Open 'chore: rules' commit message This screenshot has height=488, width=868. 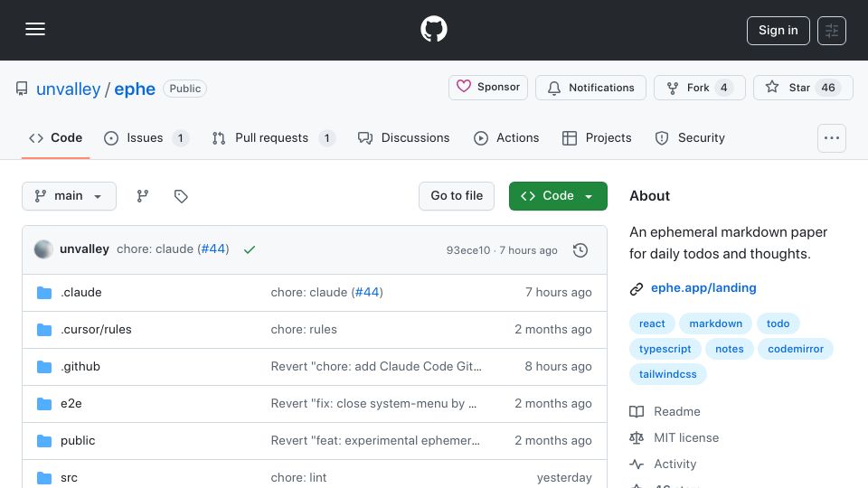click(x=304, y=329)
